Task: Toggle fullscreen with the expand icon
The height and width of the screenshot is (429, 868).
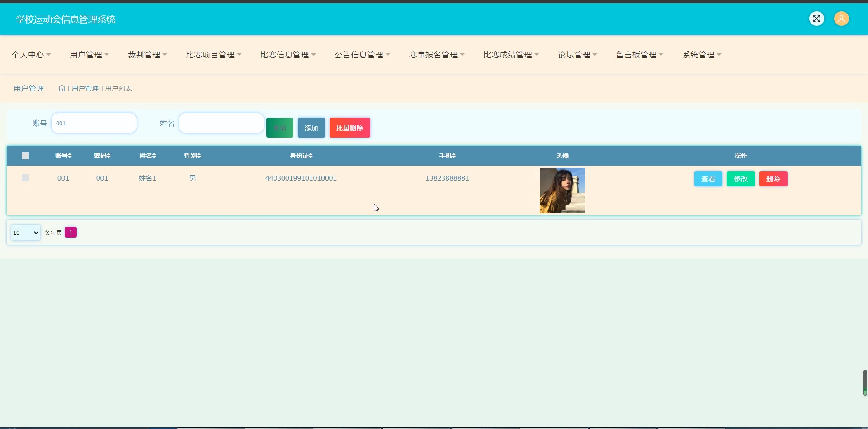Action: [816, 19]
